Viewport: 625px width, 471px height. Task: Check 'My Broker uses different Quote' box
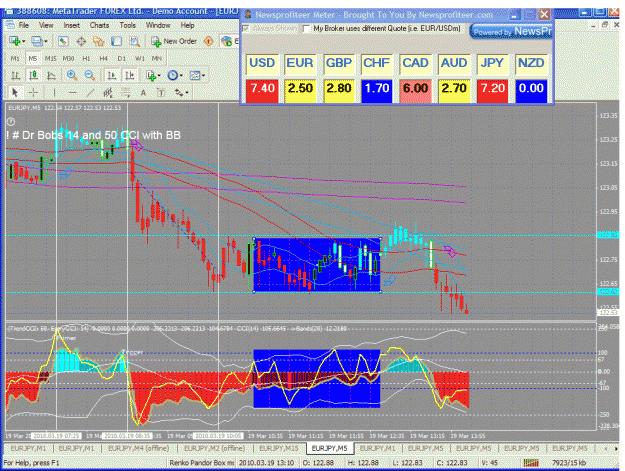[x=307, y=29]
